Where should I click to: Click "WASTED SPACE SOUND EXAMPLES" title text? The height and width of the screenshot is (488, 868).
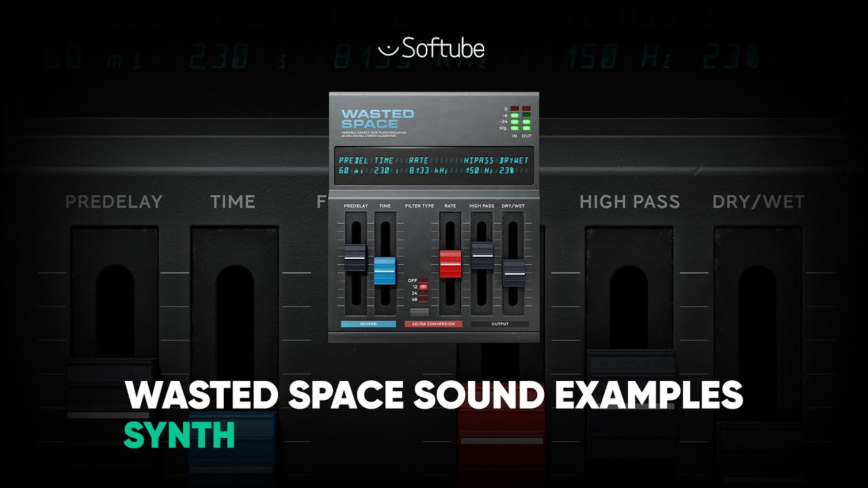point(434,395)
